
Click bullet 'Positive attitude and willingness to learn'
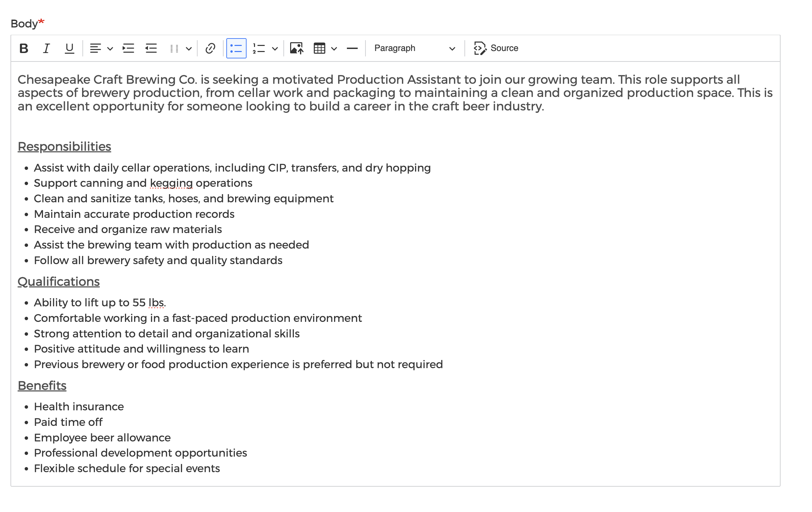(x=142, y=349)
